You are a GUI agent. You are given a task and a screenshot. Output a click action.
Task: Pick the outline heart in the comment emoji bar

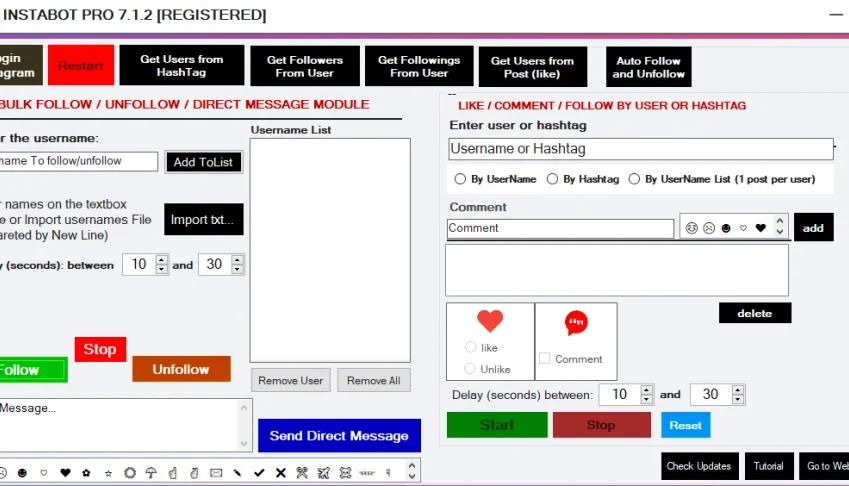743,228
